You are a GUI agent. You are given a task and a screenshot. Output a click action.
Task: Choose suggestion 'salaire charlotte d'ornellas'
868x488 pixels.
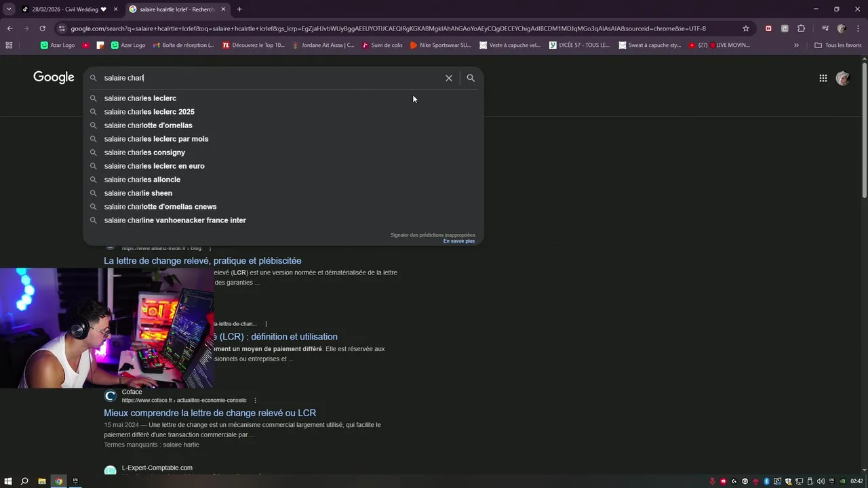(283, 125)
